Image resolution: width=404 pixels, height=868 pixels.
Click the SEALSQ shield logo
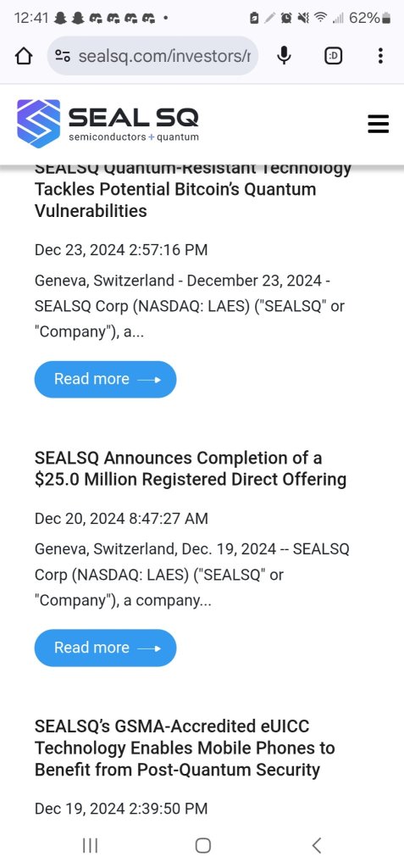point(38,124)
